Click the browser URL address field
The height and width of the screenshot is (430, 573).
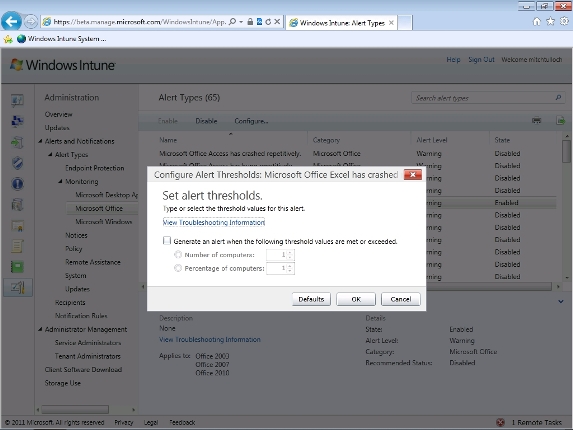coord(140,22)
